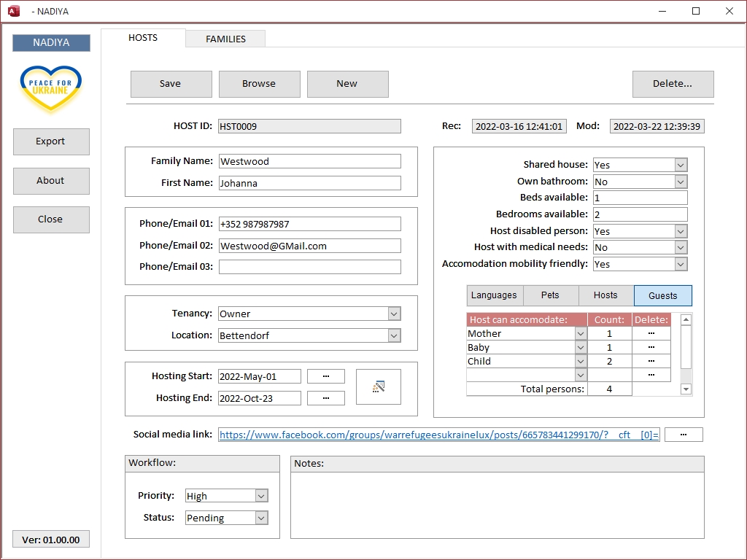Screen dimensions: 747x560
Task: Click the 'Ver: 01.00.00' version label
Action: pyautogui.click(x=51, y=540)
